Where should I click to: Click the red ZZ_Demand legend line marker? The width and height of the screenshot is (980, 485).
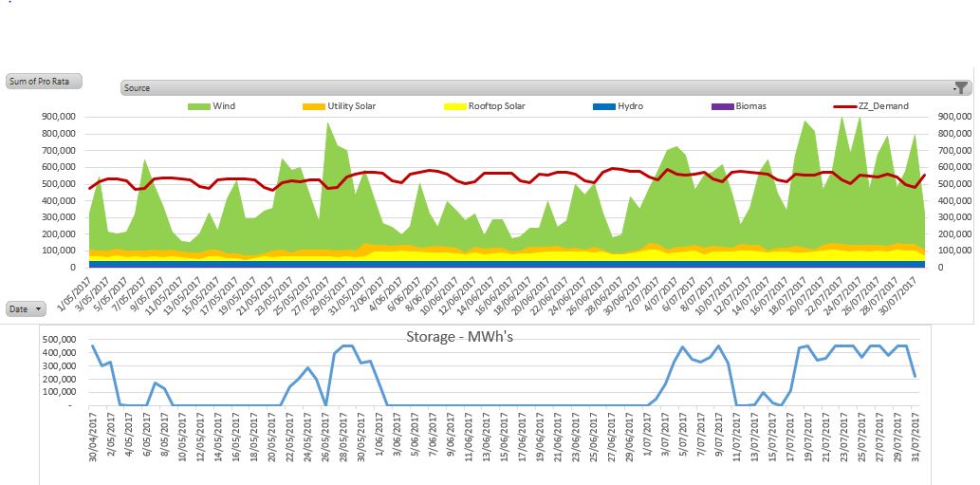845,107
